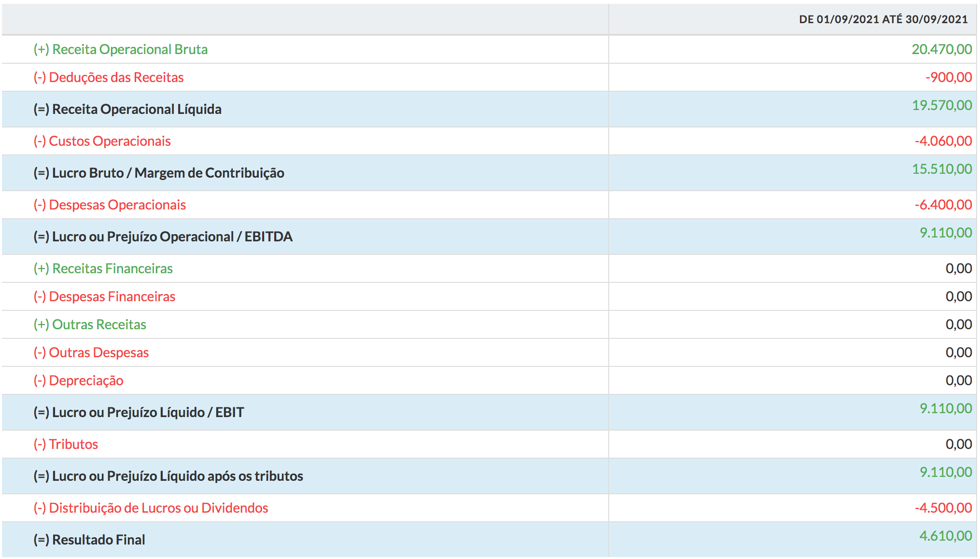Click the 20.470,00 gross revenue value
This screenshot has height=559, width=980.
pyautogui.click(x=941, y=49)
